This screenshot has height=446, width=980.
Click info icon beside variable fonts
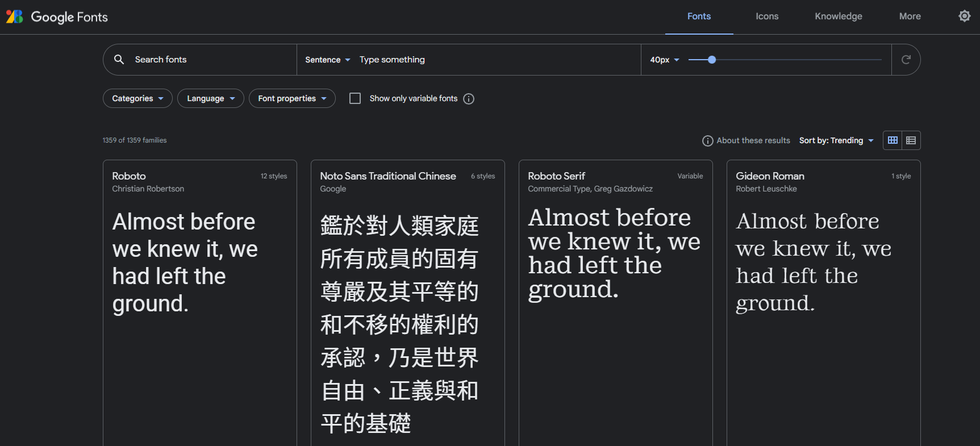(x=469, y=99)
